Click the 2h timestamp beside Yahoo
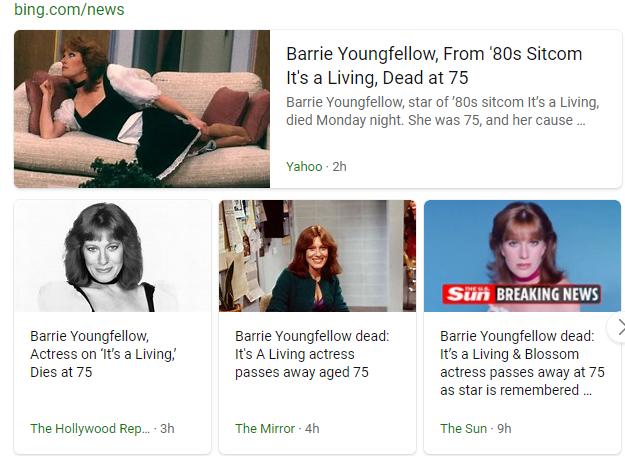Screen dimensions: 625x456 click(340, 166)
